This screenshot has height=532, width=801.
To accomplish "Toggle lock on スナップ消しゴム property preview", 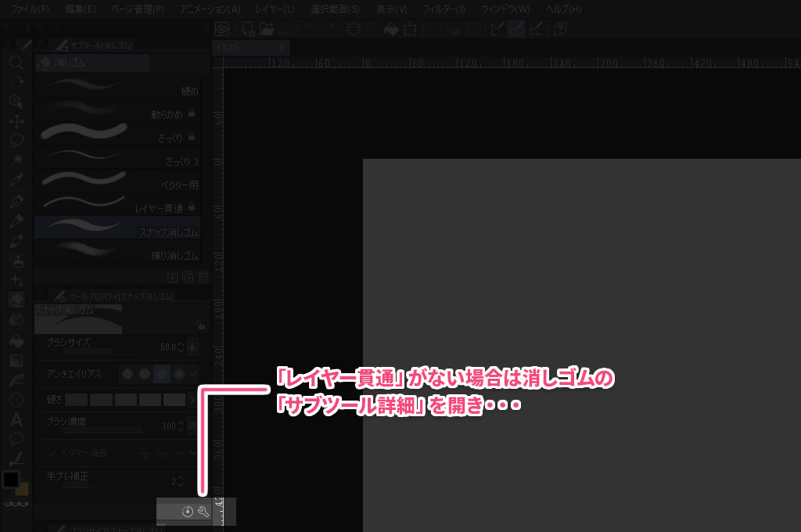I will pyautogui.click(x=201, y=325).
